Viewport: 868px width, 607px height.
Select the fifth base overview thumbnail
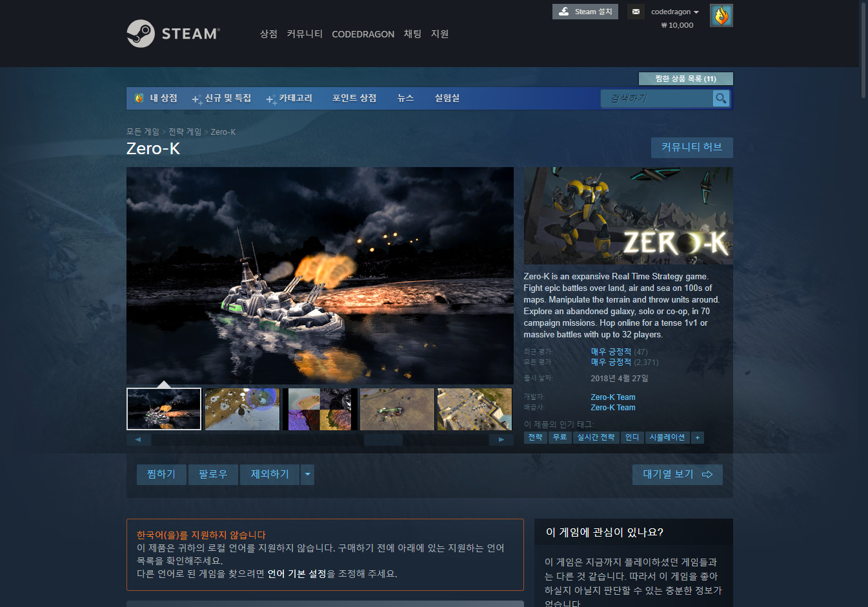pos(474,409)
